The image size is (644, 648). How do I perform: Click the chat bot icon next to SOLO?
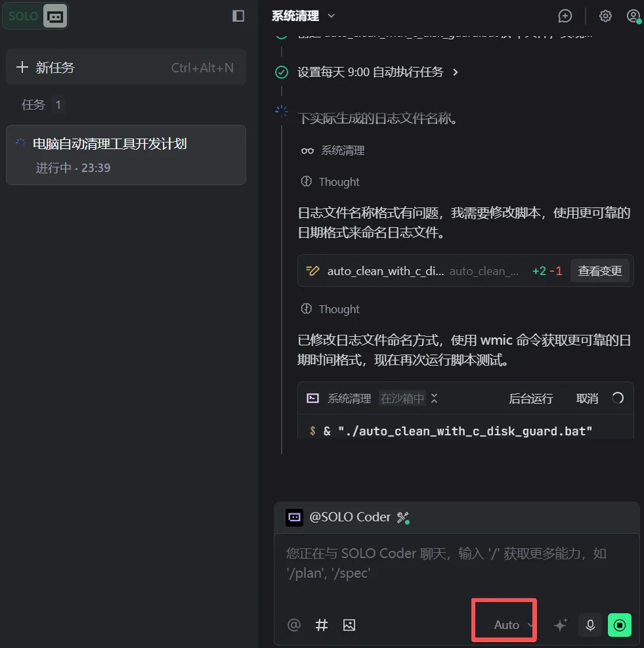pyautogui.click(x=55, y=16)
